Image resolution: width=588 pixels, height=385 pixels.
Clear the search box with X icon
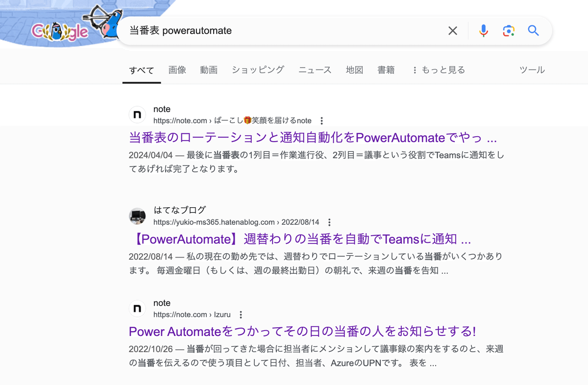point(453,31)
